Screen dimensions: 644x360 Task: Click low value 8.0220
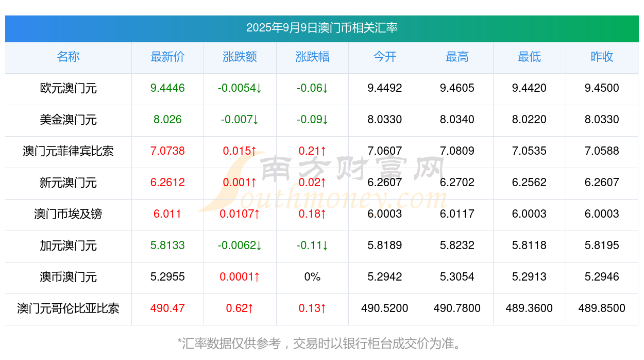(x=530, y=120)
